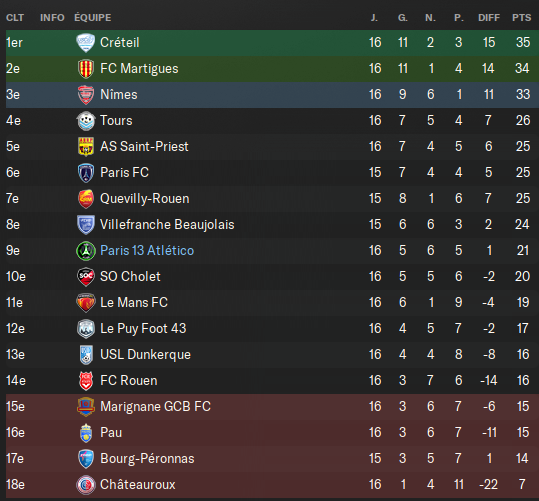539x501 pixels.
Task: Click the Marignane GCB FC row
Action: coord(272,407)
